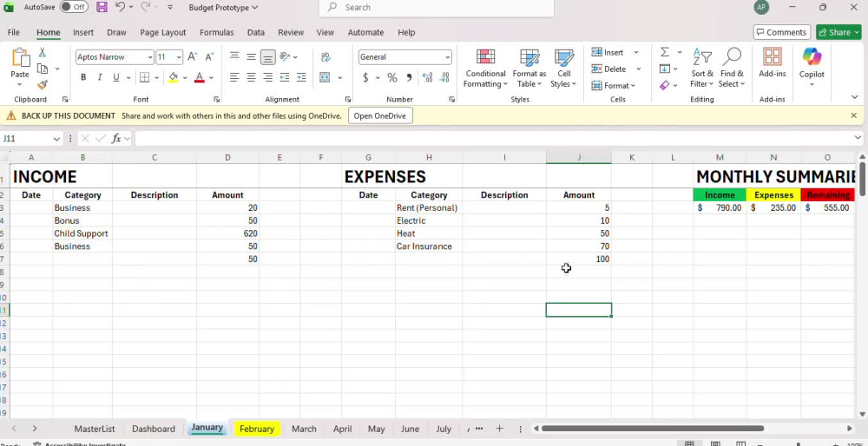This screenshot has width=868, height=446.
Task: Click the Comments button
Action: [x=782, y=32]
